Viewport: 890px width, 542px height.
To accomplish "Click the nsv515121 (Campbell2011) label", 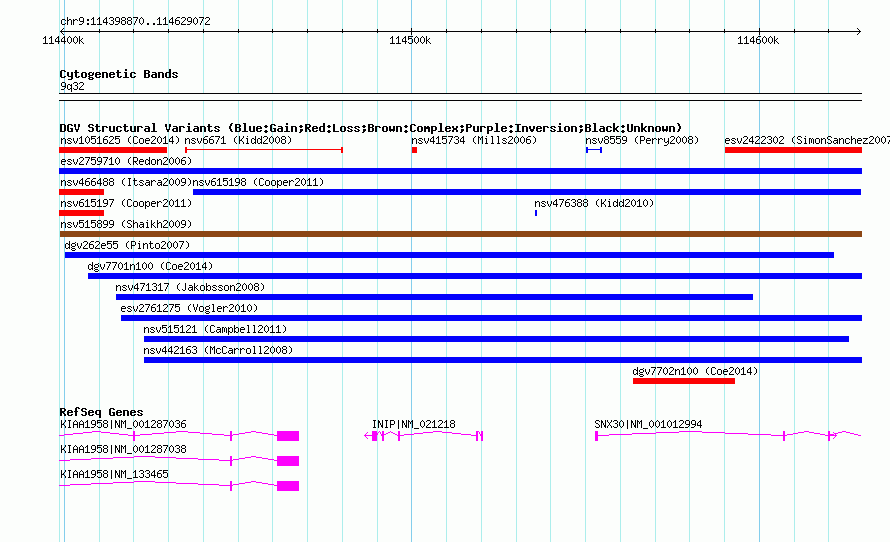I will pyautogui.click(x=215, y=329).
